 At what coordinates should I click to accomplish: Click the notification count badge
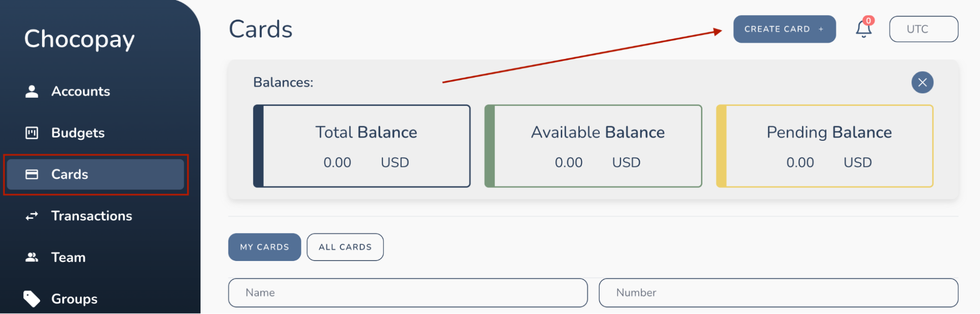click(869, 21)
